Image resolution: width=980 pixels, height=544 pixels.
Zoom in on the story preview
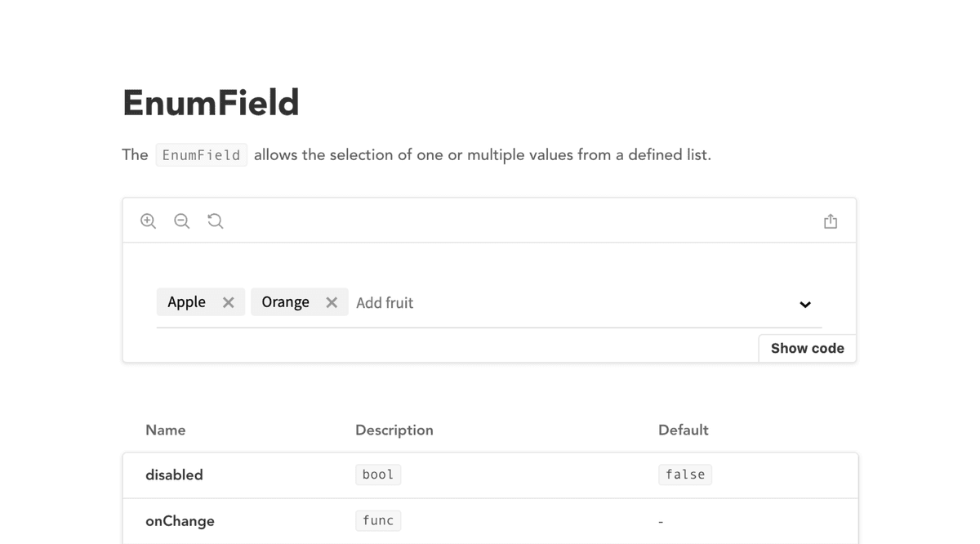[x=148, y=221]
